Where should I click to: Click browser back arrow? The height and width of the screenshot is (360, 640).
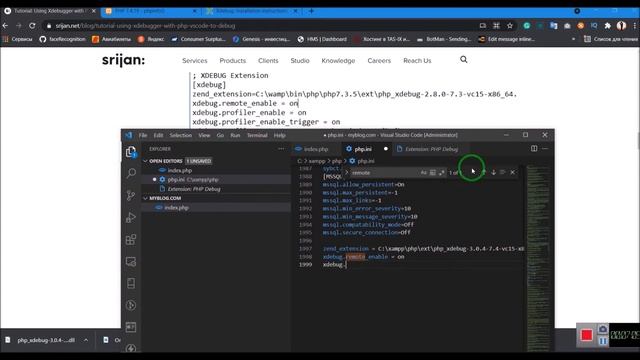tap(5, 25)
